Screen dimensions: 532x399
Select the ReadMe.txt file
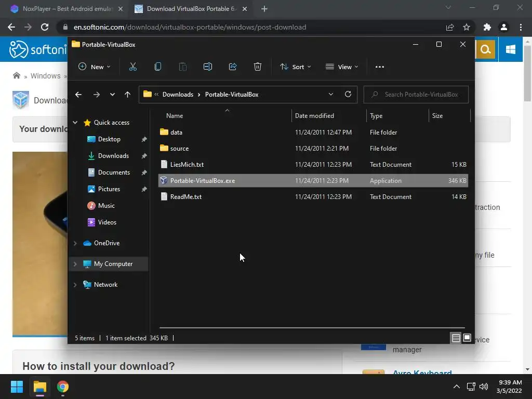pos(313,197)
